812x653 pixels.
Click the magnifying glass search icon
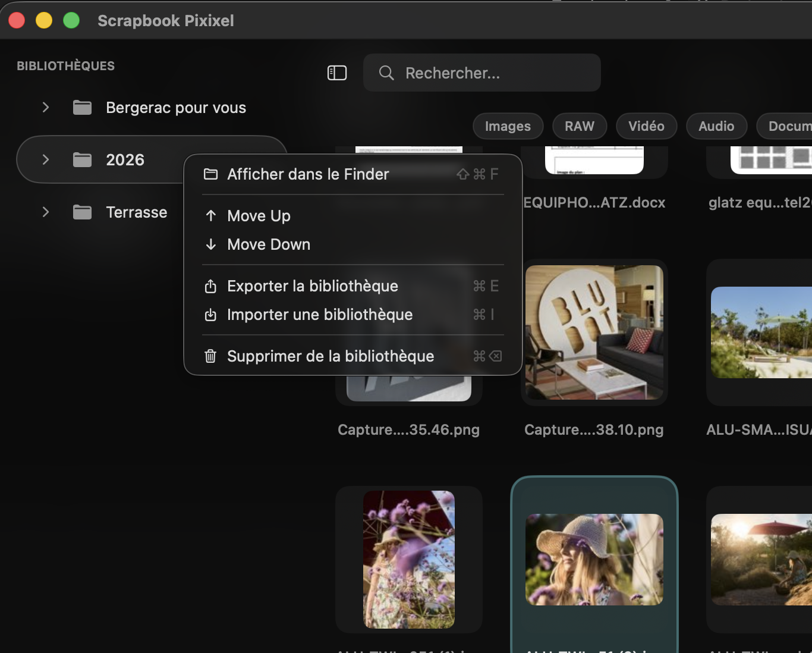tap(386, 73)
